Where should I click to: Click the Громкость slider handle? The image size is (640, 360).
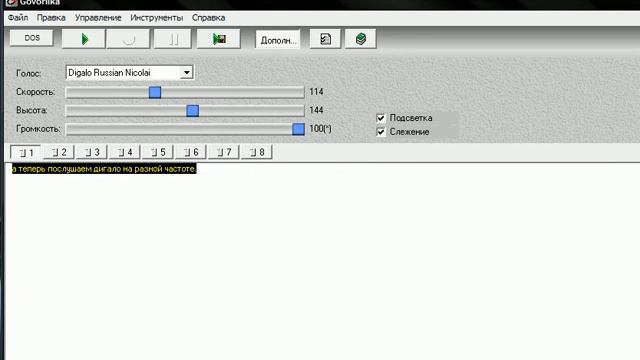point(298,129)
